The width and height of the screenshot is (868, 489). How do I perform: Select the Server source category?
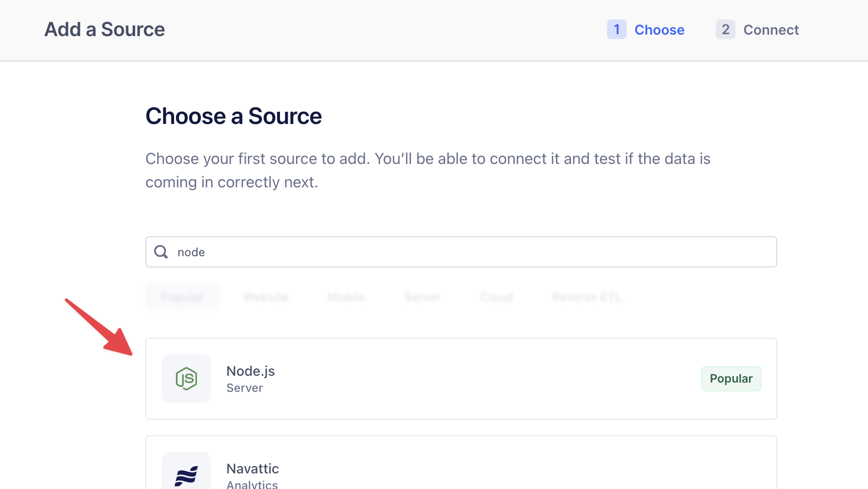[x=422, y=297]
